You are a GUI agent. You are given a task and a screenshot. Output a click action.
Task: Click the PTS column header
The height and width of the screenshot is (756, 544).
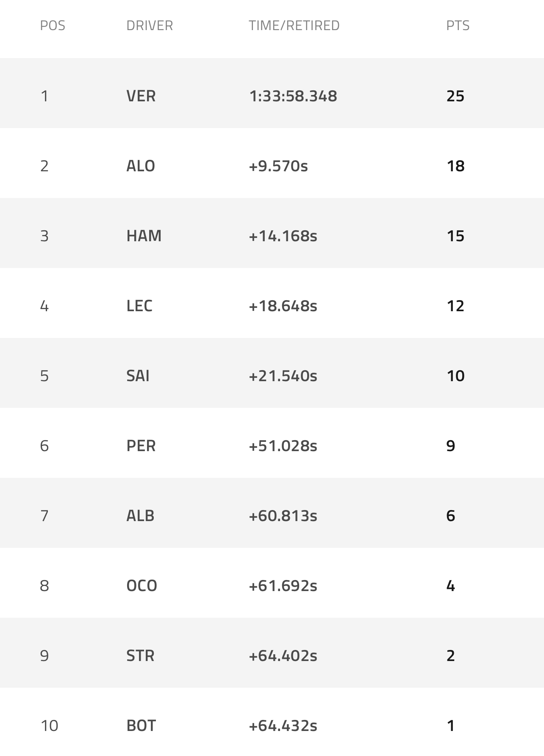pyautogui.click(x=458, y=26)
